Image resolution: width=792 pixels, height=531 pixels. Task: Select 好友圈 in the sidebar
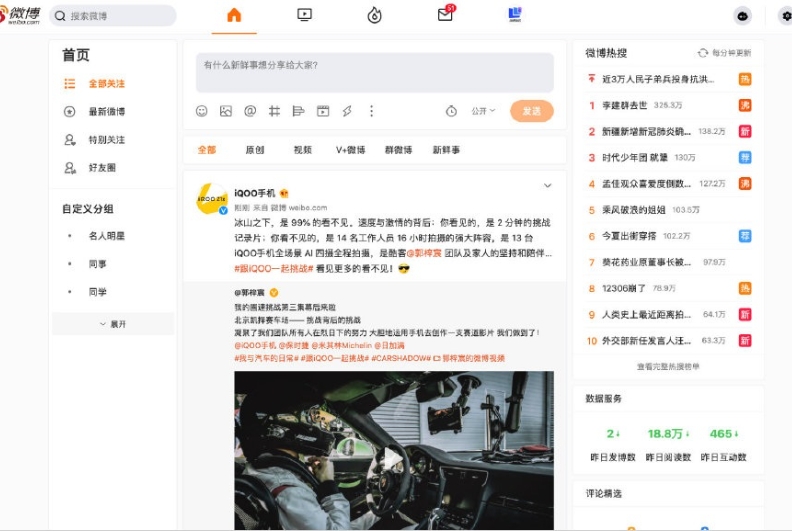102,168
